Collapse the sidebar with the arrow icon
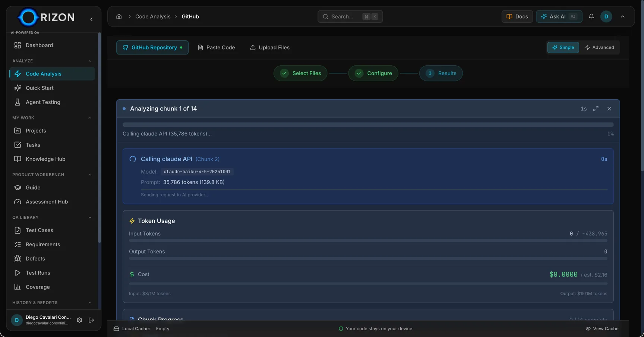The height and width of the screenshot is (337, 644). (x=91, y=19)
